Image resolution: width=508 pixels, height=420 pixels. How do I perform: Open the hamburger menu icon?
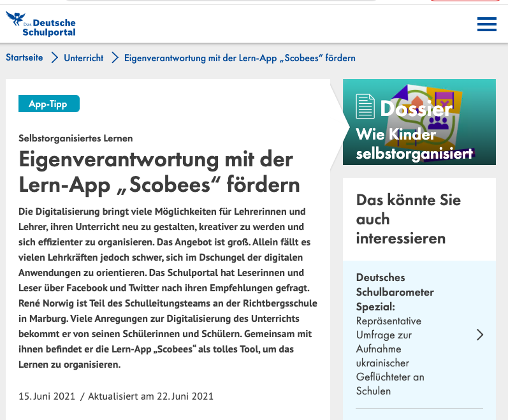click(486, 24)
